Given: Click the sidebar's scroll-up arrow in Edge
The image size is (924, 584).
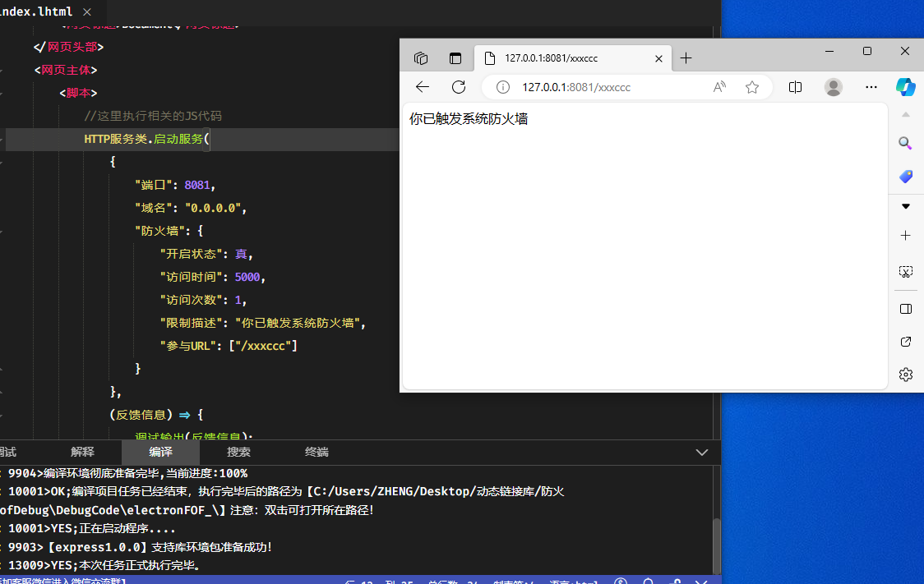Looking at the screenshot, I should click(906, 114).
